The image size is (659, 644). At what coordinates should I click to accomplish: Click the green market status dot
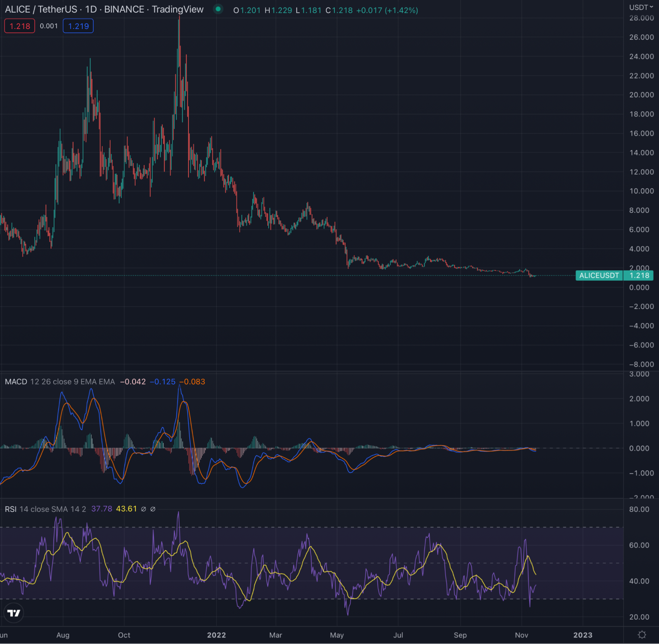coord(218,10)
